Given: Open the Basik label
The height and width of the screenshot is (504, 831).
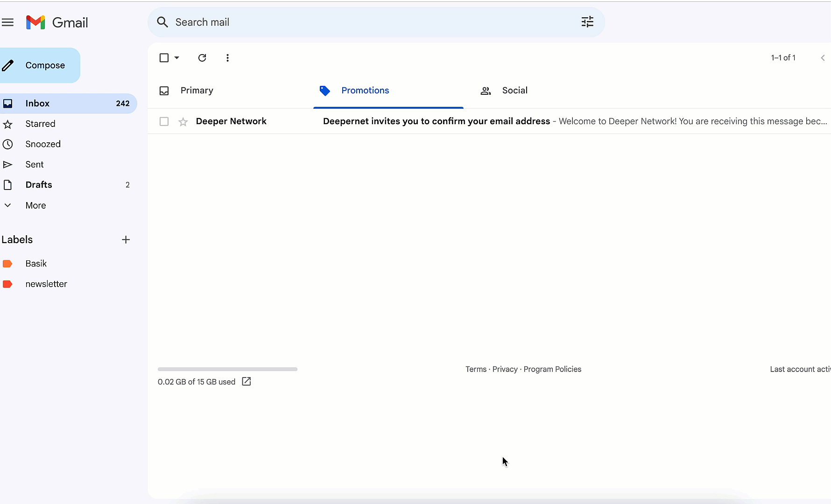Looking at the screenshot, I should 36,264.
